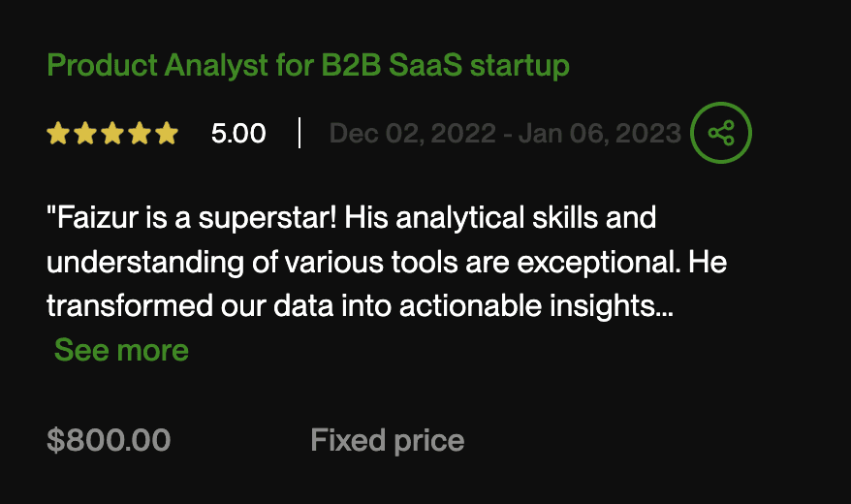Click the phrase "actionable insights" in the review
Image resolution: width=851 pixels, height=504 pixels.
pos(527,306)
